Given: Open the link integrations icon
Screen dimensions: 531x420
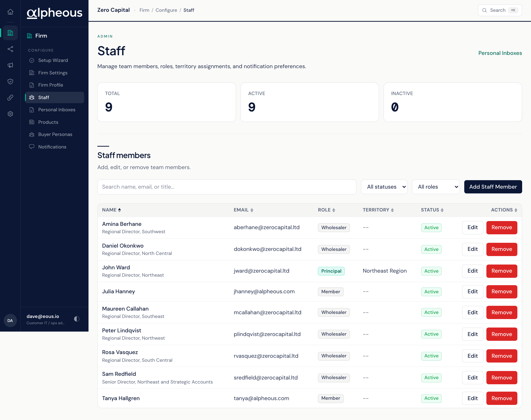Looking at the screenshot, I should tap(10, 98).
